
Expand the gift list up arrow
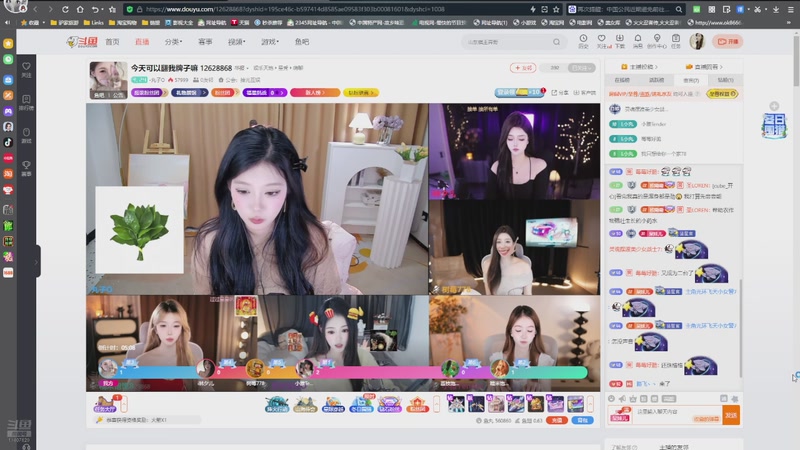pyautogui.click(x=590, y=404)
